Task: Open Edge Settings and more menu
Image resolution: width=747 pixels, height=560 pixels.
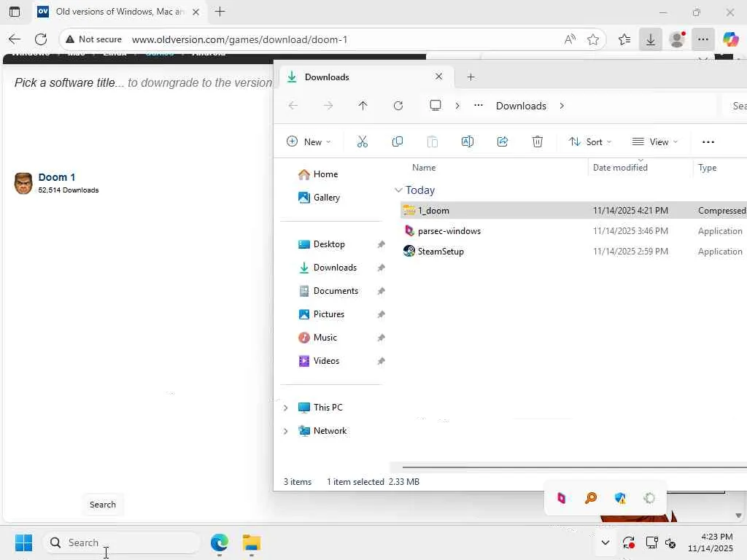Action: 703,39
